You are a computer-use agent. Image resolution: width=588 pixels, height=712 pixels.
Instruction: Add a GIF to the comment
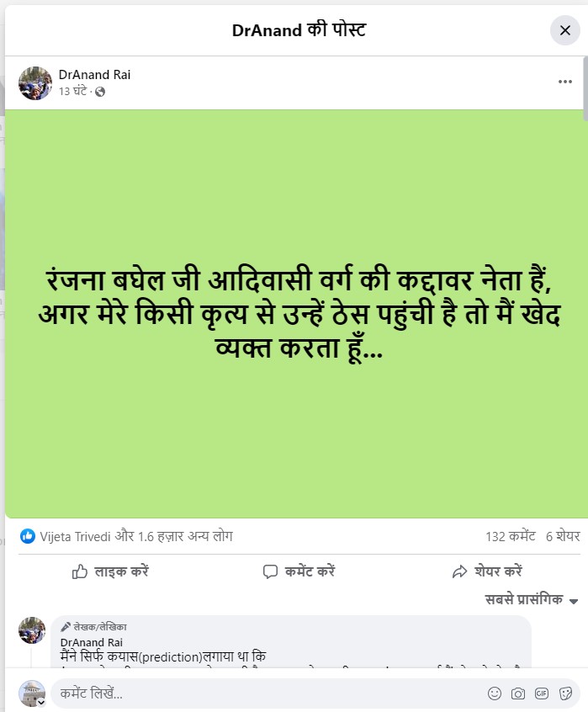click(x=542, y=693)
